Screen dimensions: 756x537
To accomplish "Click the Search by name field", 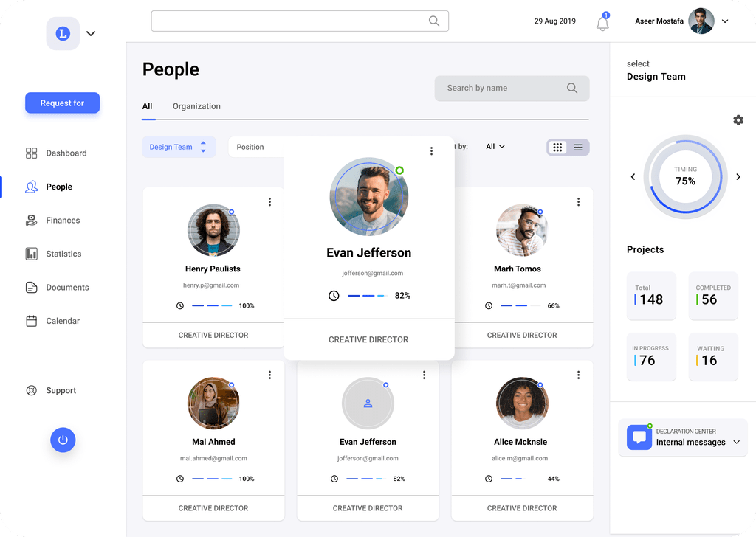I will click(512, 88).
